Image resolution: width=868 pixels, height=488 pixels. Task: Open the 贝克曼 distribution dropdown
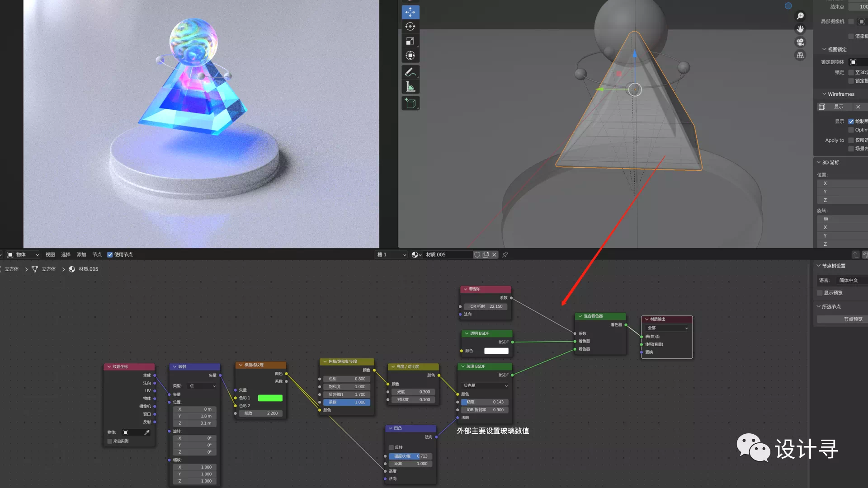coord(485,385)
